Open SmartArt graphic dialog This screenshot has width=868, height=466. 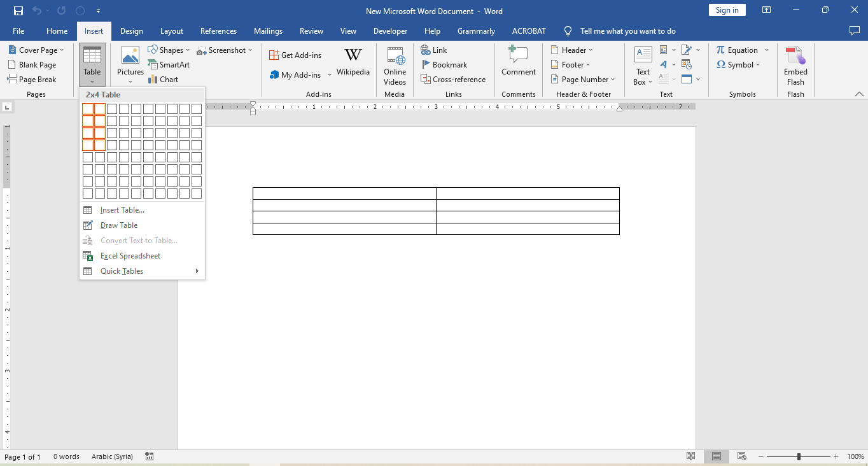tap(169, 65)
